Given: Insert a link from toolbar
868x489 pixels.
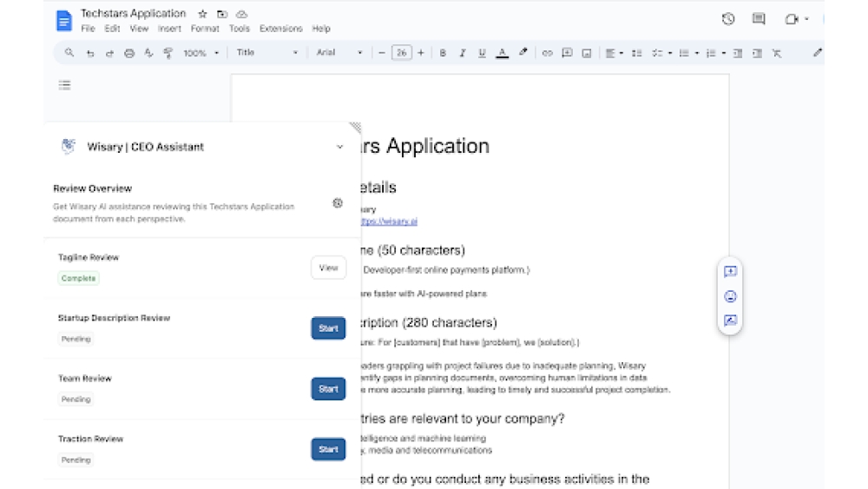Looking at the screenshot, I should click(x=547, y=53).
